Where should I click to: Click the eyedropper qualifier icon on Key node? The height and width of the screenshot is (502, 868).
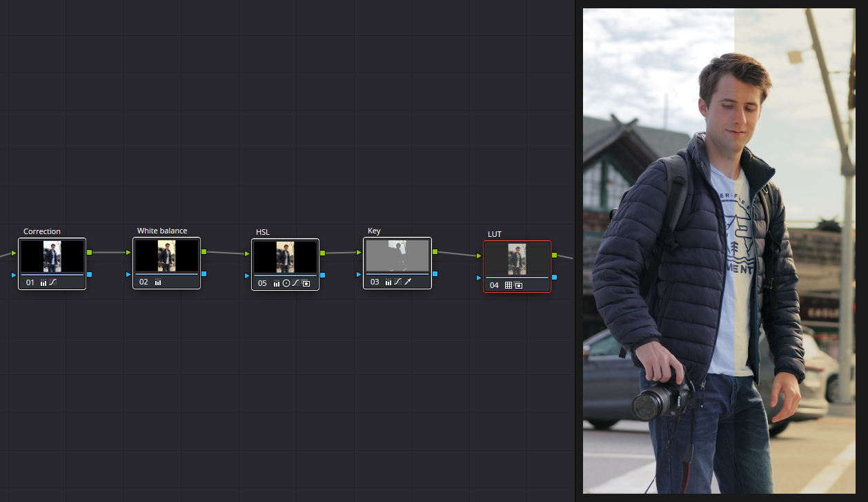tap(408, 282)
